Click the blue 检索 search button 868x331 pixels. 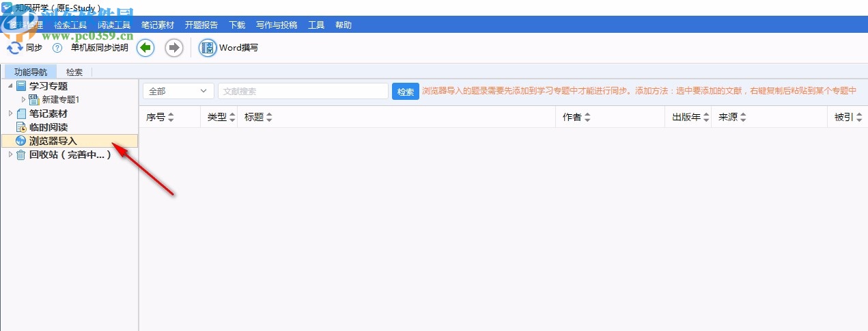point(406,92)
